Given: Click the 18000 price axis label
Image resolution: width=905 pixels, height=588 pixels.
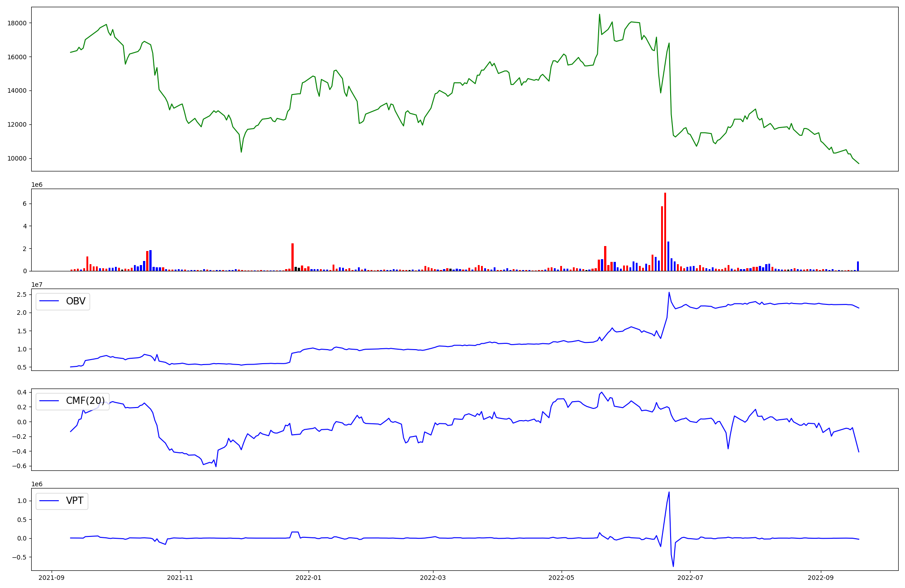Looking at the screenshot, I should pos(17,23).
